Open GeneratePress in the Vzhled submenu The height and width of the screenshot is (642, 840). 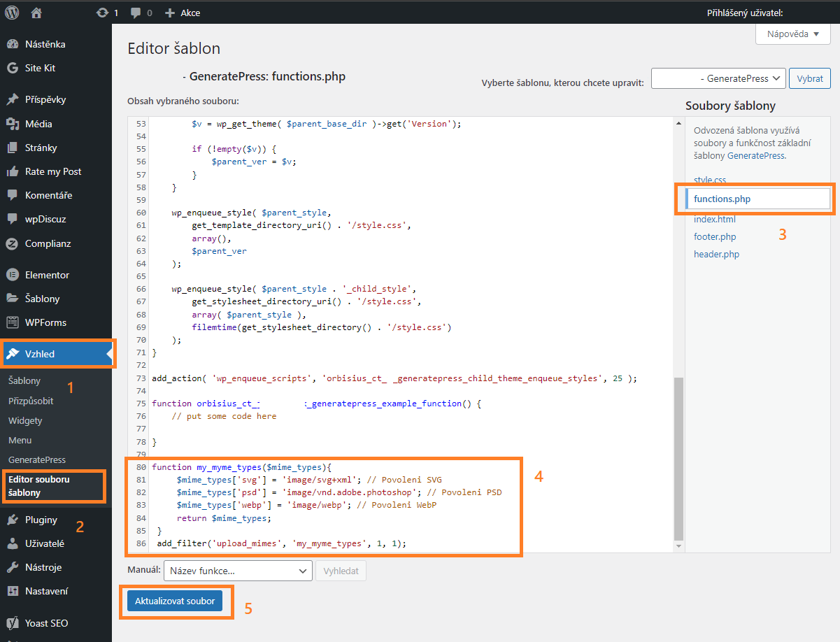coord(37,459)
